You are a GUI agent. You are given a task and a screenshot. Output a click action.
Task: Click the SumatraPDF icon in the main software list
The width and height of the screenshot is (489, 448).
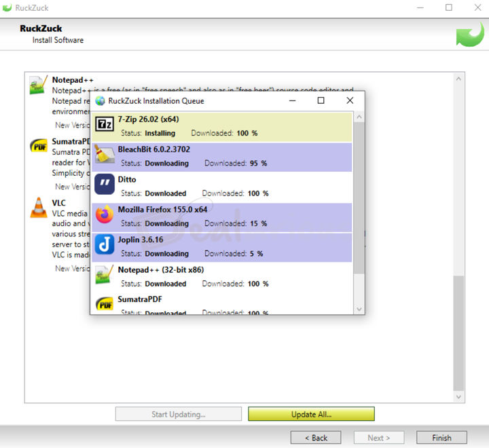click(x=39, y=145)
